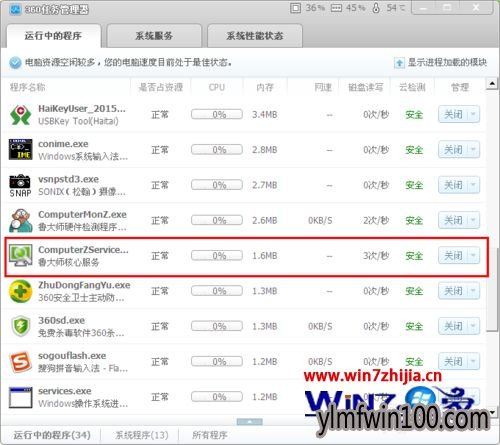Sort by the CPU column header
Screen dimensions: 500x445
tap(217, 87)
